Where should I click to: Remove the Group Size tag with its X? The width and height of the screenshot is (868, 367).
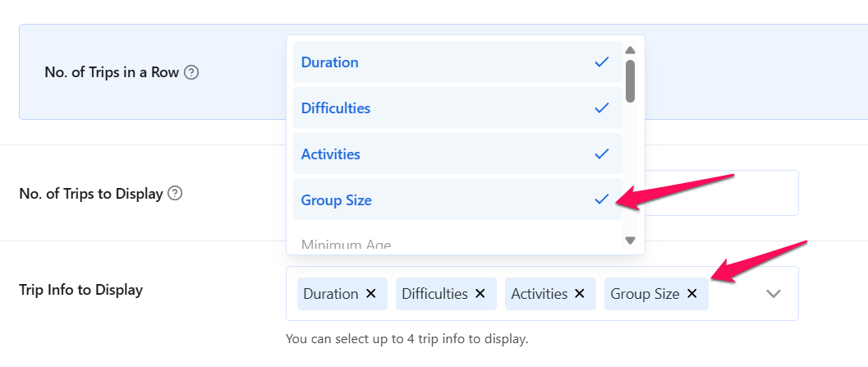tap(691, 294)
